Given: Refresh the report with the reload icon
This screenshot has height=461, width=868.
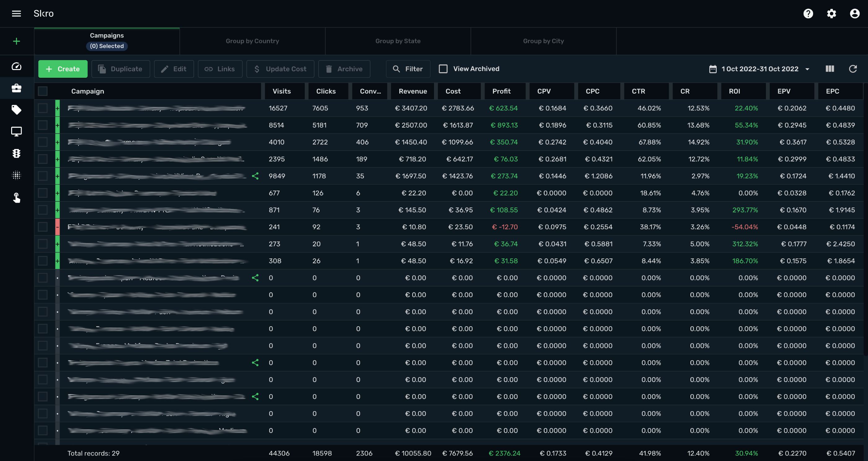Looking at the screenshot, I should click(853, 69).
